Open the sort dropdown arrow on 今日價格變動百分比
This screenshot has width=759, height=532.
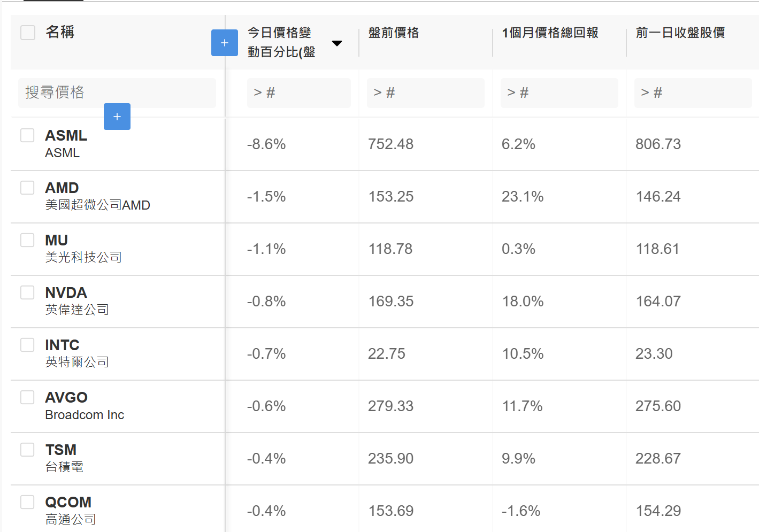337,43
